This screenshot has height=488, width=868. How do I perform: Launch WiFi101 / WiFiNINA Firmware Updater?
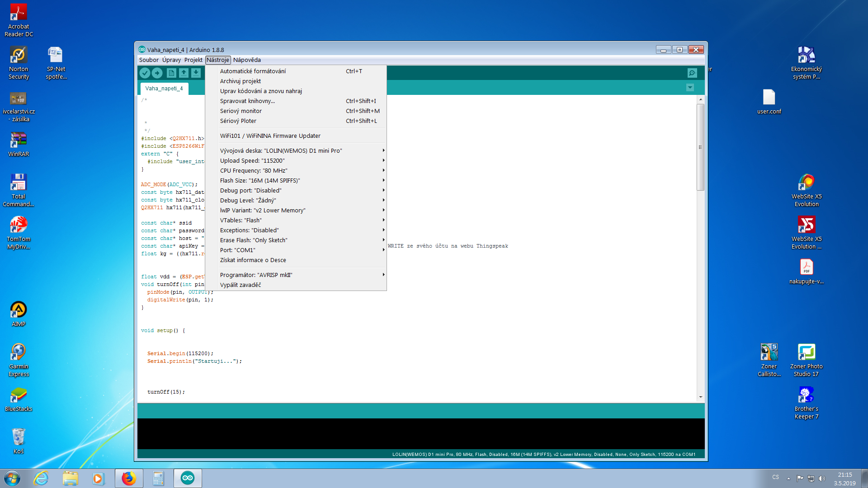pos(296,136)
